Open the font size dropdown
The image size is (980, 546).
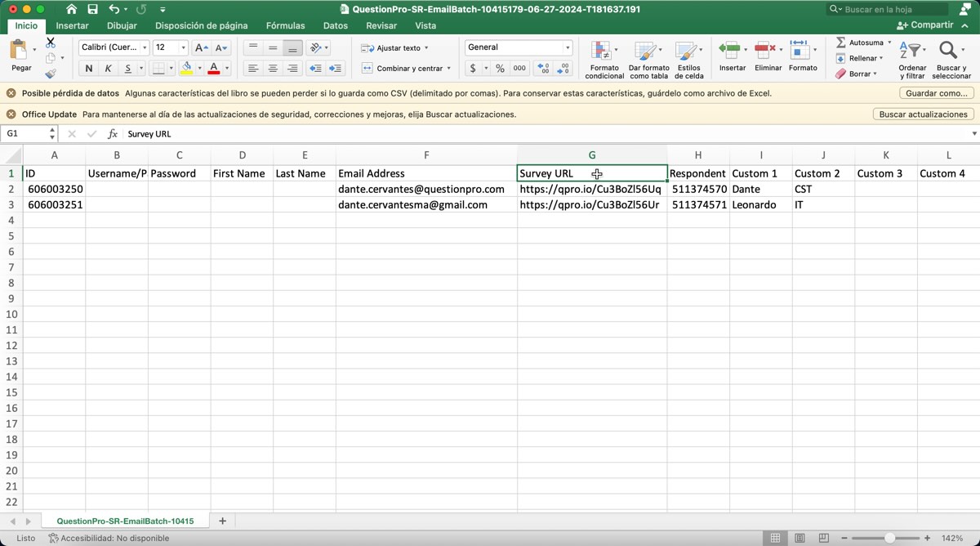[181, 47]
